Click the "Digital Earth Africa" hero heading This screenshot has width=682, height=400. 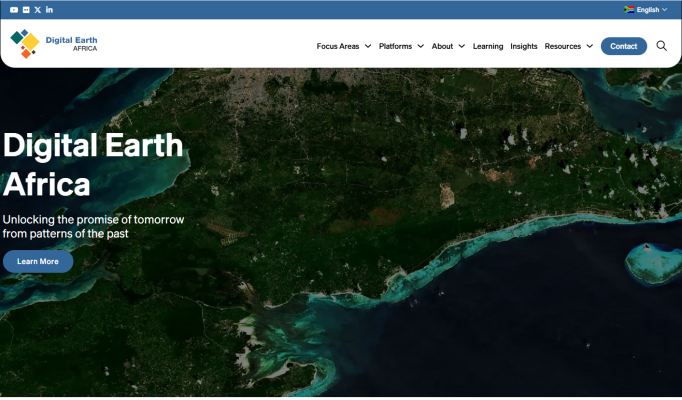pos(93,165)
